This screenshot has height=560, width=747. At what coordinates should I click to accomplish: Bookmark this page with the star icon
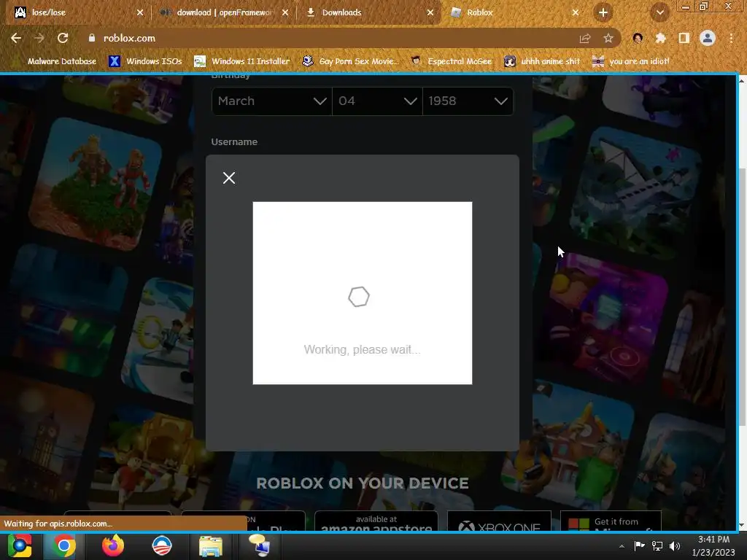[x=608, y=38]
